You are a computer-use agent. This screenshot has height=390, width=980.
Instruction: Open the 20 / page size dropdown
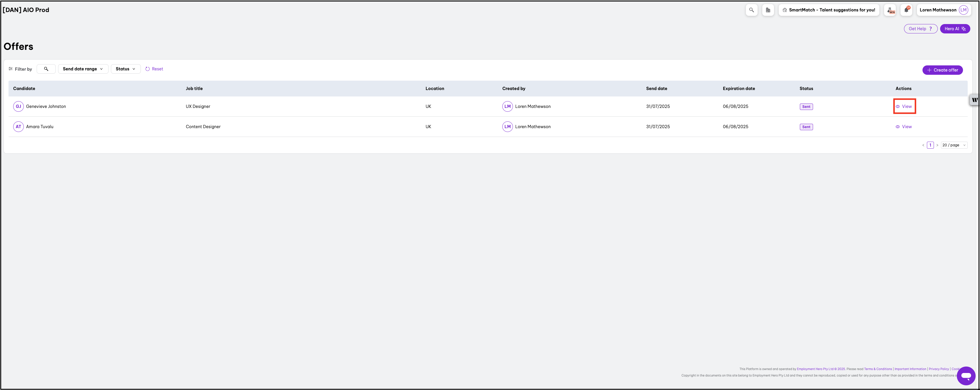pyautogui.click(x=954, y=145)
